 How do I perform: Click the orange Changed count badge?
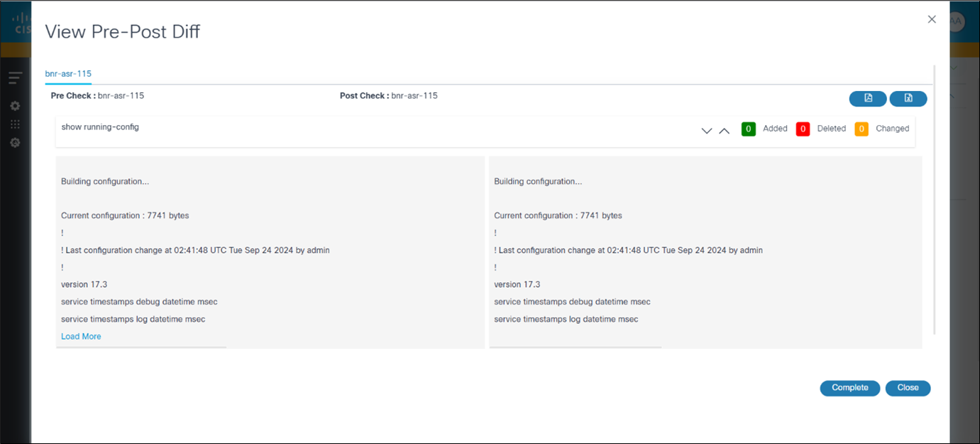pos(861,129)
